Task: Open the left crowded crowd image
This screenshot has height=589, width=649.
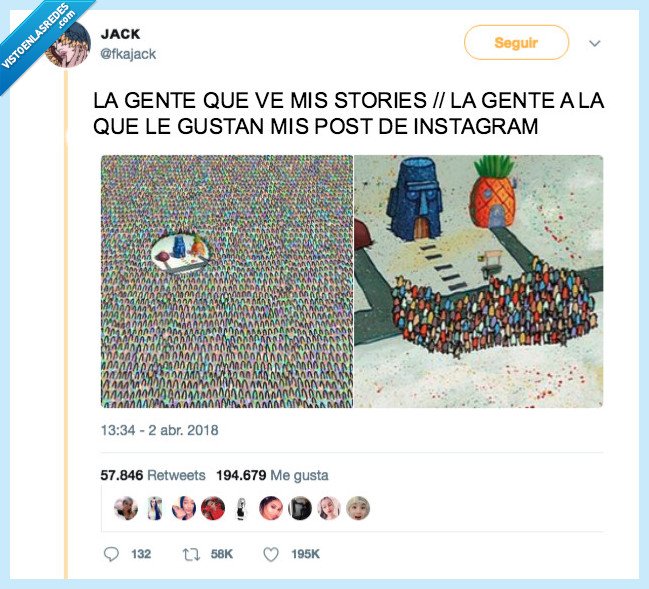Action: click(227, 281)
